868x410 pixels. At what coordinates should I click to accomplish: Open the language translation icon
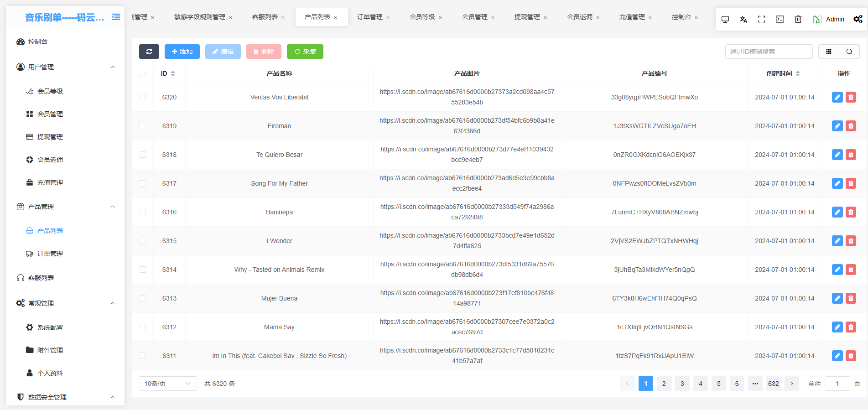click(743, 19)
